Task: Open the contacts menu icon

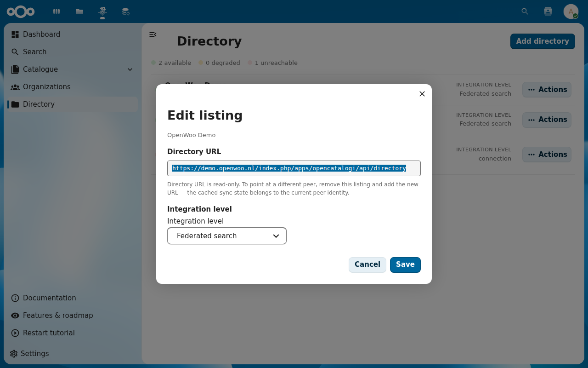Action: tap(548, 11)
